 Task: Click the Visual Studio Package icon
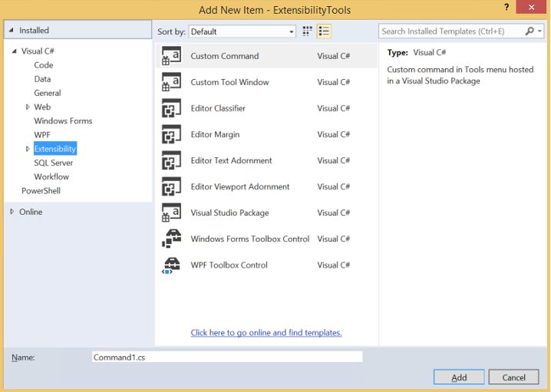click(x=171, y=212)
